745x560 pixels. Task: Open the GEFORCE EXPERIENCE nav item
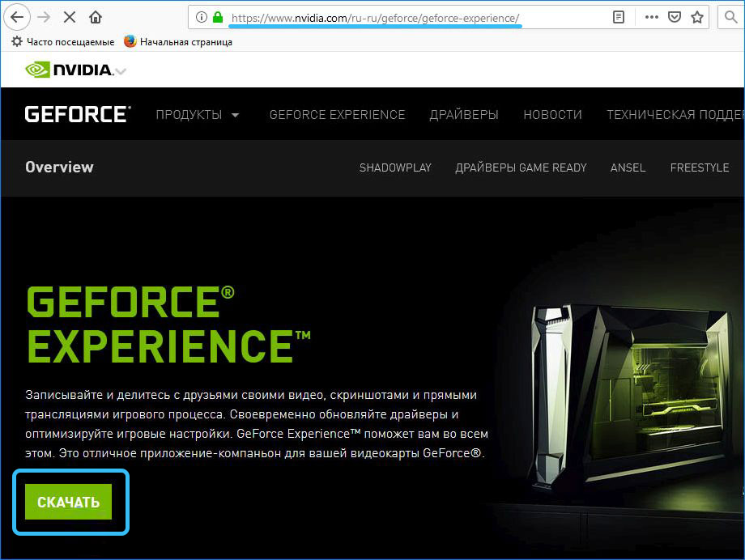(337, 115)
